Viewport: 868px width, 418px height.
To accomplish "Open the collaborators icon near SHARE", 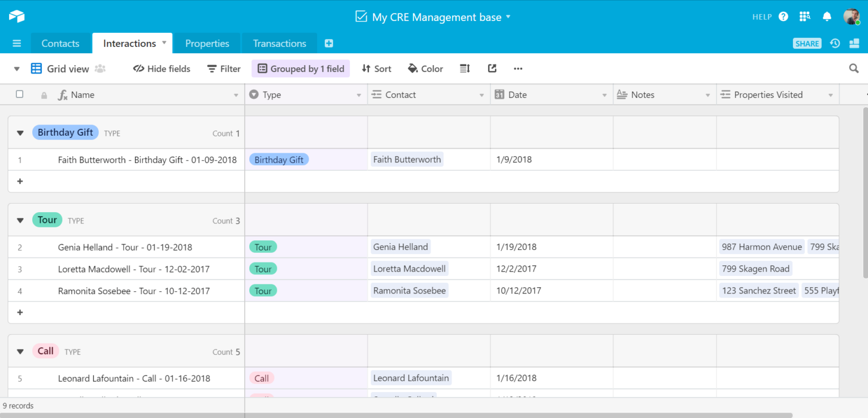I will click(855, 43).
